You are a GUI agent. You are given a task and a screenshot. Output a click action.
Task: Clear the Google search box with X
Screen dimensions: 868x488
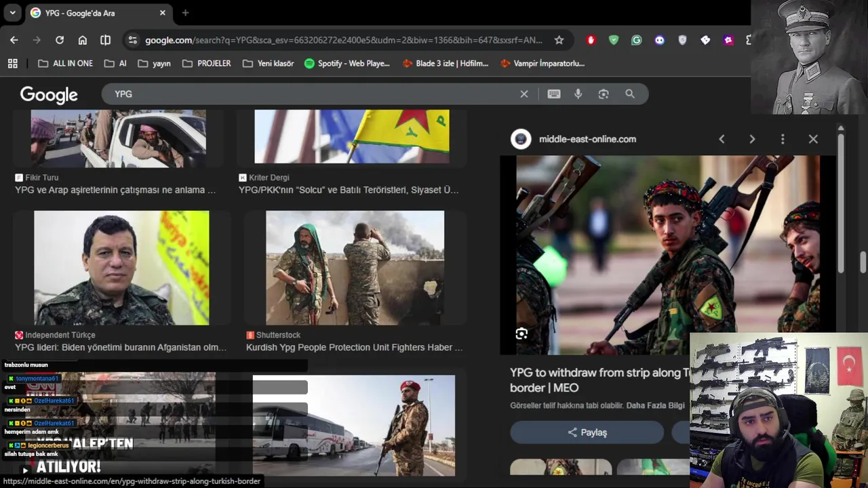tap(524, 94)
